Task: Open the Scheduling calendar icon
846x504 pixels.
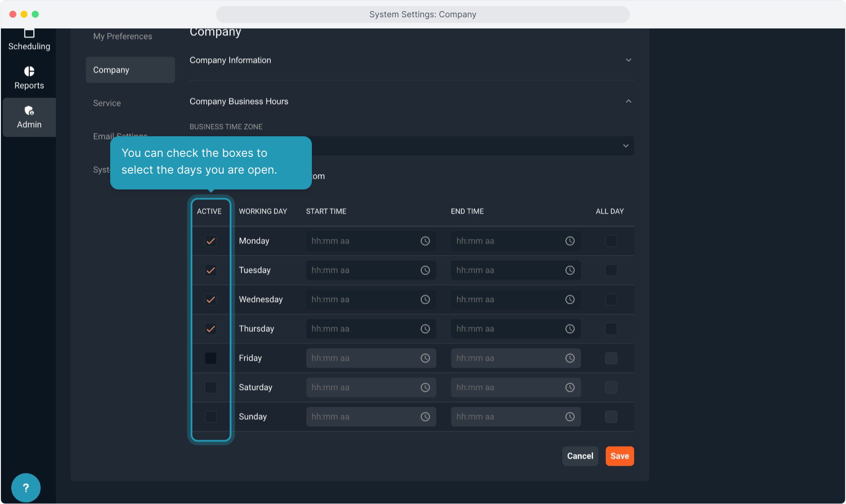Action: pyautogui.click(x=29, y=34)
